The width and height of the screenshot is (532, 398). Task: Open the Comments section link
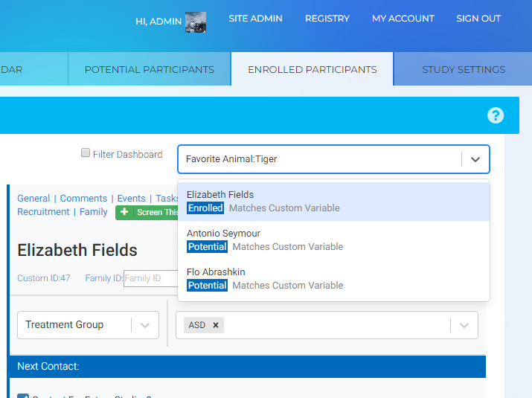click(83, 199)
